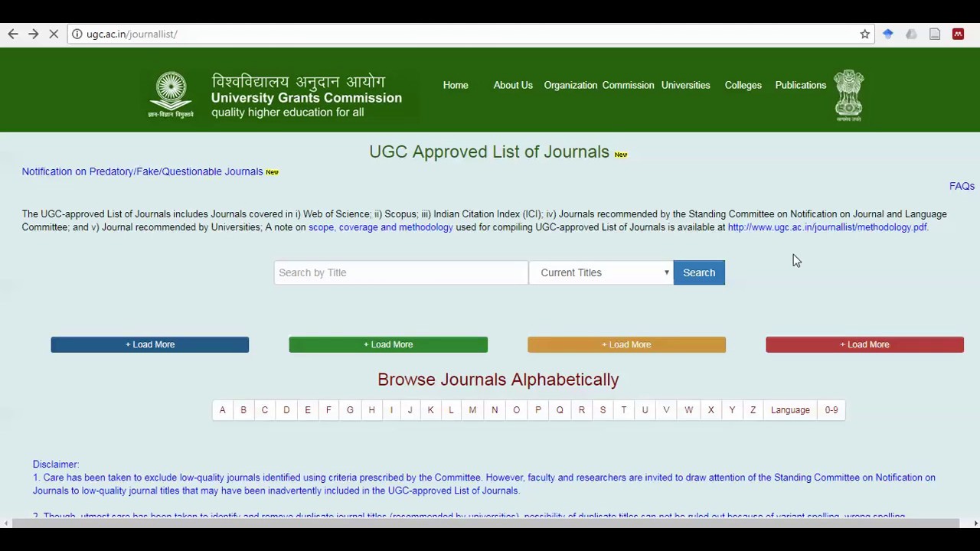
Task: Click the site info icon in address bar
Action: pyautogui.click(x=77, y=34)
